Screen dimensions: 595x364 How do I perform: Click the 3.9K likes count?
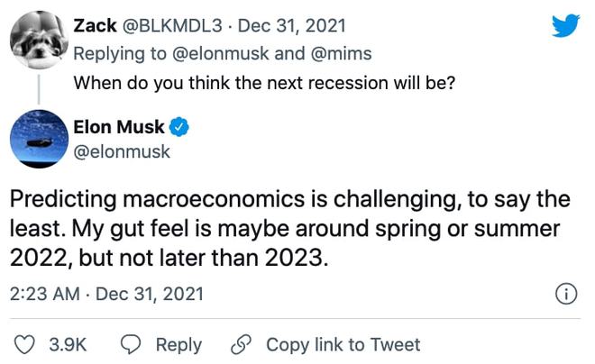tap(66, 344)
